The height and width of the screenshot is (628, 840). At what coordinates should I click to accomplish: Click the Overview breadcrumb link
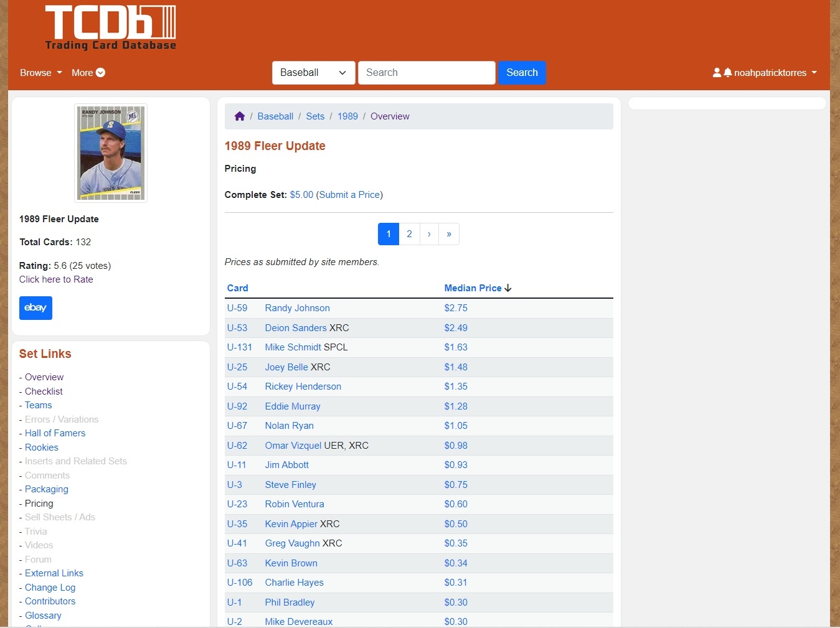tap(390, 116)
